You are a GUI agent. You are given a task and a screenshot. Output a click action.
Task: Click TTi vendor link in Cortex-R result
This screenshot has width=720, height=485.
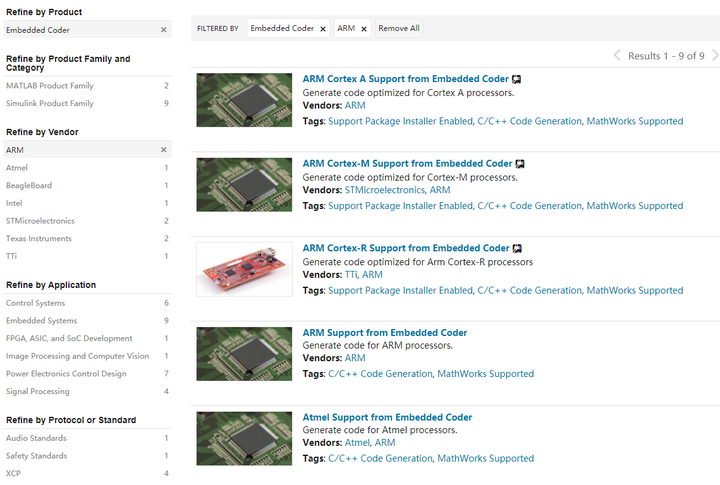click(351, 274)
